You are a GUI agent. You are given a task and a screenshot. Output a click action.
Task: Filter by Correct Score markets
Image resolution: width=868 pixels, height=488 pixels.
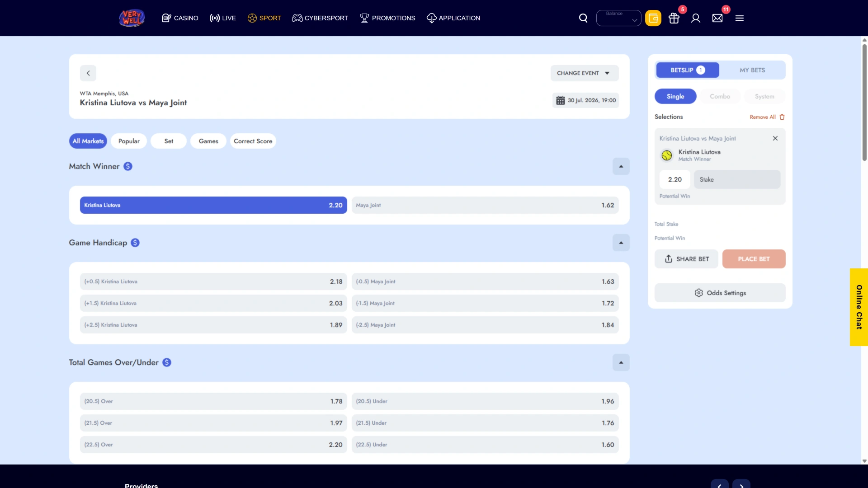click(x=253, y=141)
